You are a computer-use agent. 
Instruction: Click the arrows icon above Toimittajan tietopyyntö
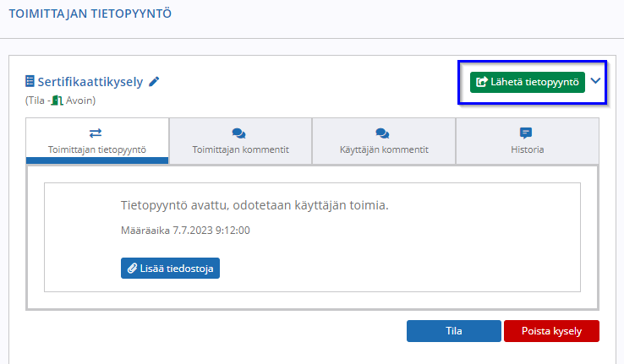click(96, 133)
